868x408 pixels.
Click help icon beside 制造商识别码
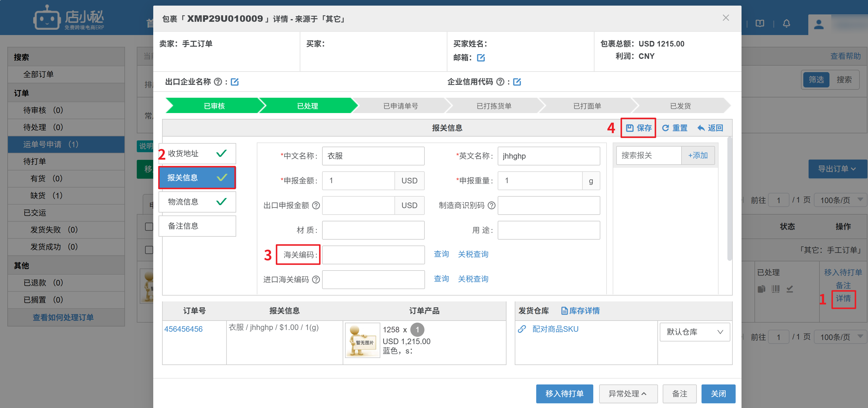(x=491, y=205)
